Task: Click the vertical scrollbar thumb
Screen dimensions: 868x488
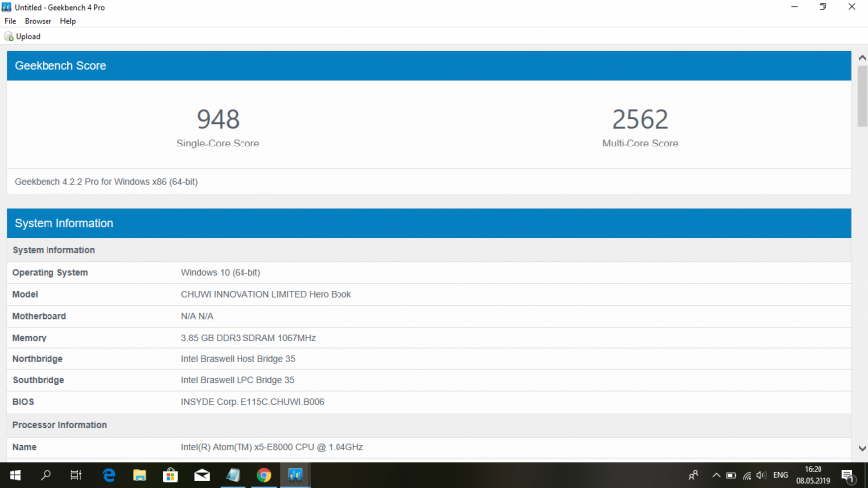Action: 862,96
